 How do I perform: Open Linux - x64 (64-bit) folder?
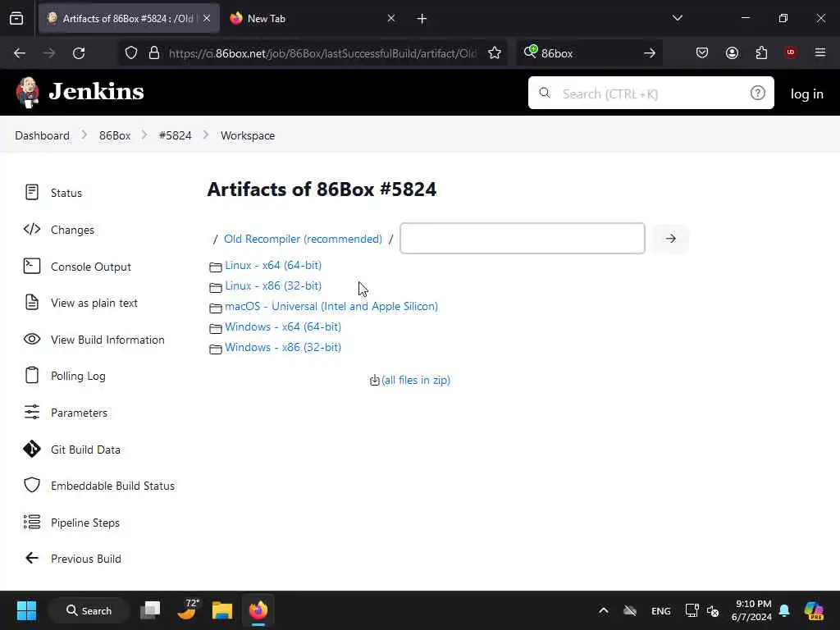pyautogui.click(x=272, y=265)
